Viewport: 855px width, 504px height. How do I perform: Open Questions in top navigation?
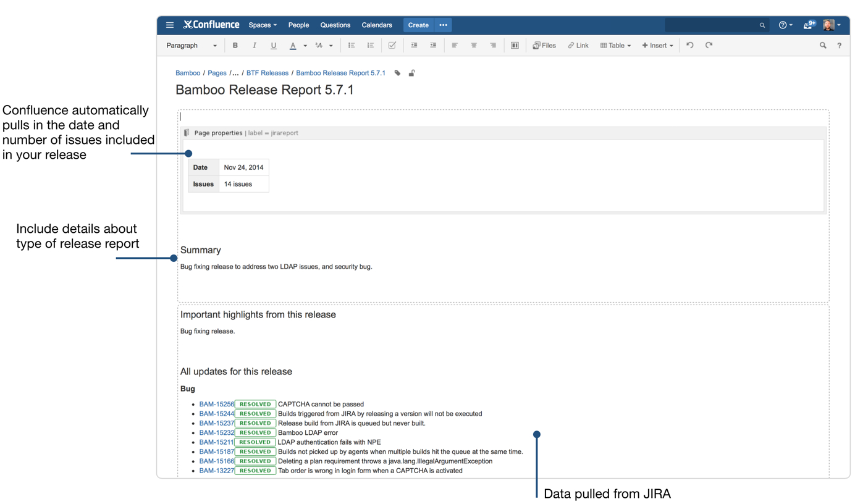pyautogui.click(x=335, y=25)
